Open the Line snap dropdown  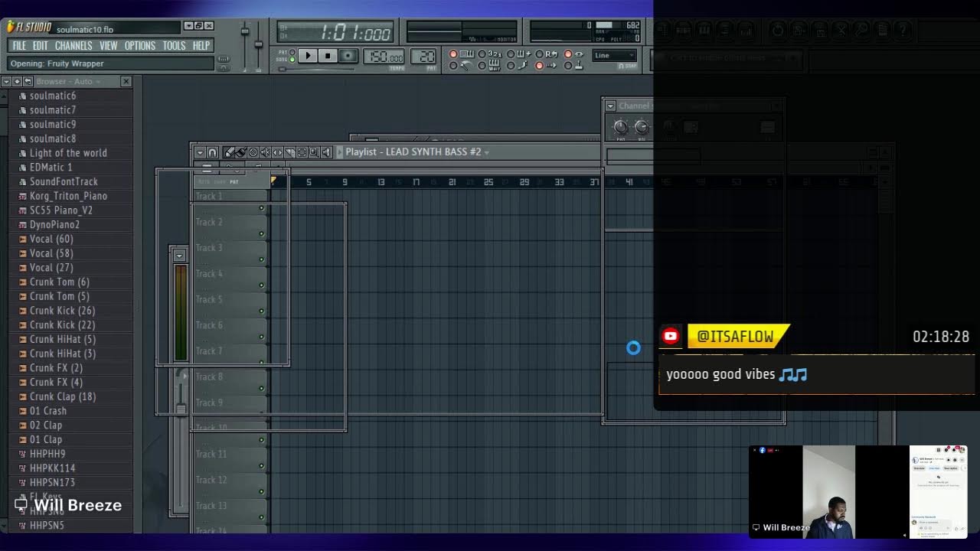pyautogui.click(x=615, y=55)
